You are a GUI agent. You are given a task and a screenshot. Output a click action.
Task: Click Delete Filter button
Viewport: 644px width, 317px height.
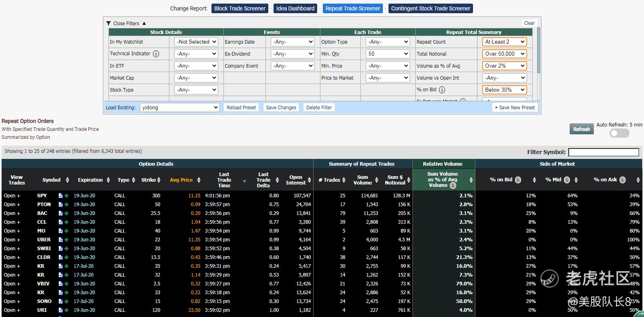tap(319, 107)
